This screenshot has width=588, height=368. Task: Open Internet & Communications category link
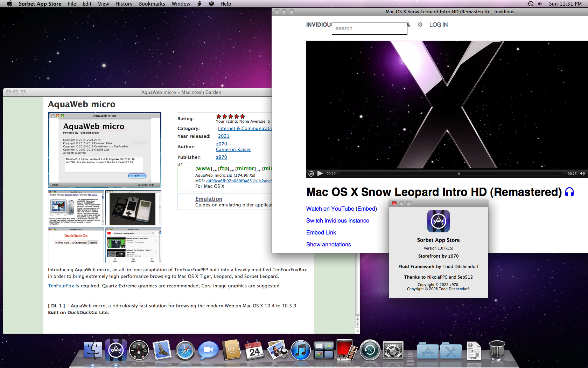(245, 128)
